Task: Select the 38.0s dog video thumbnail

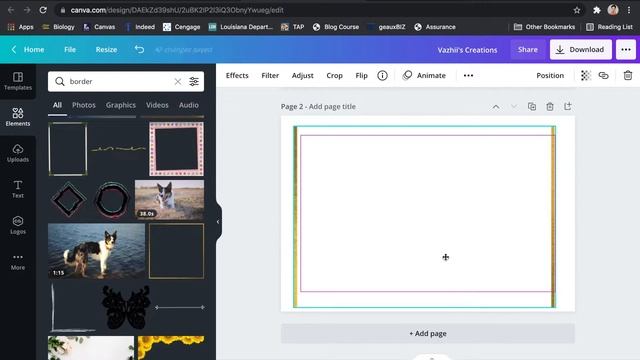Action: 169,199
